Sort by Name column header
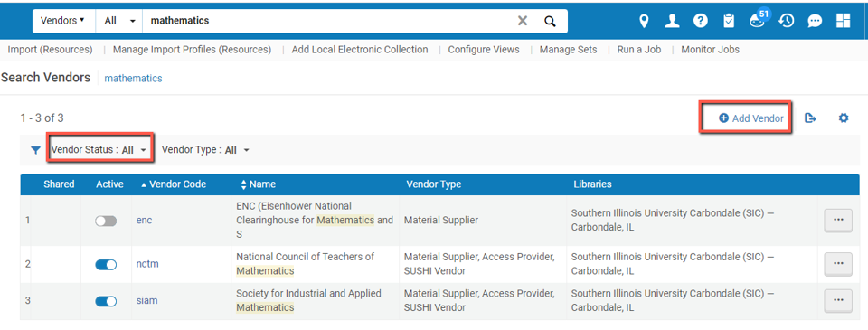The image size is (868, 330). (258, 184)
